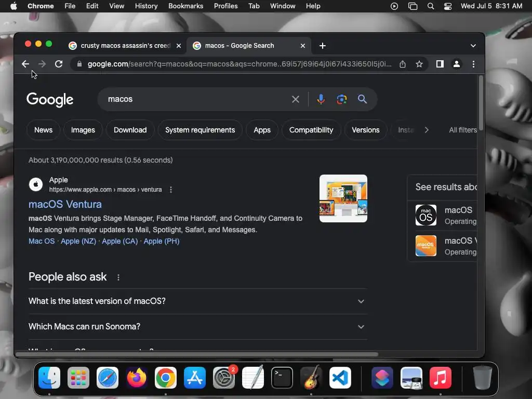This screenshot has height=399, width=532.
Task: Open the Chrome side panel
Action: click(x=440, y=64)
